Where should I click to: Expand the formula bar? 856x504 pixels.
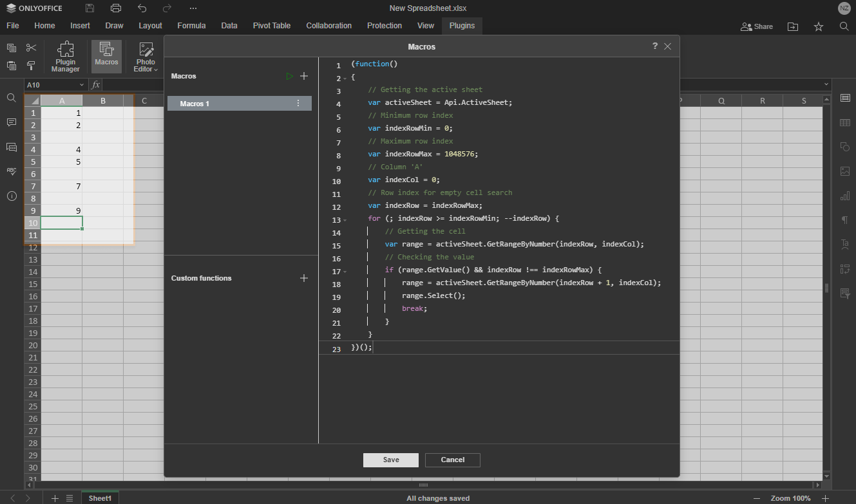point(826,85)
